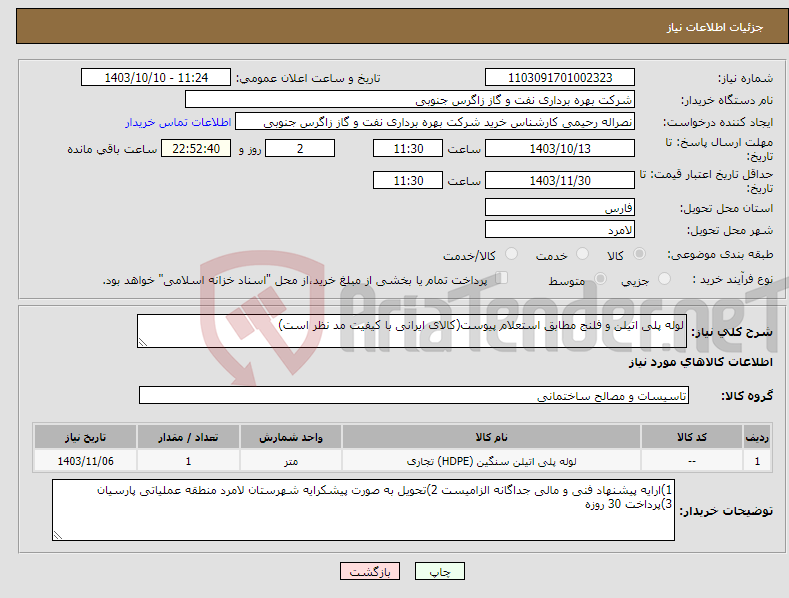The width and height of the screenshot is (789, 598).
Task: Click the unit cell متر
Action: coord(291,461)
